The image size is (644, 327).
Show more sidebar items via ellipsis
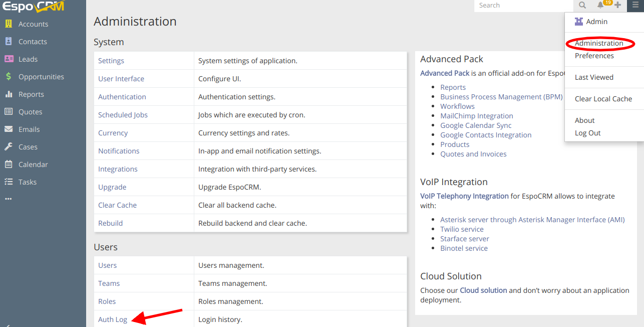click(x=8, y=199)
